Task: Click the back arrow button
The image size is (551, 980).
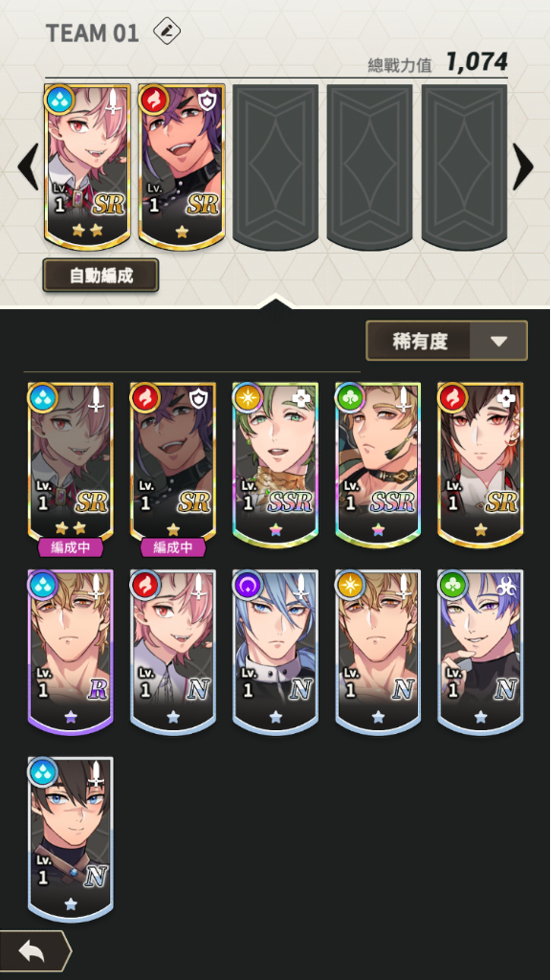Action: pyautogui.click(x=33, y=951)
